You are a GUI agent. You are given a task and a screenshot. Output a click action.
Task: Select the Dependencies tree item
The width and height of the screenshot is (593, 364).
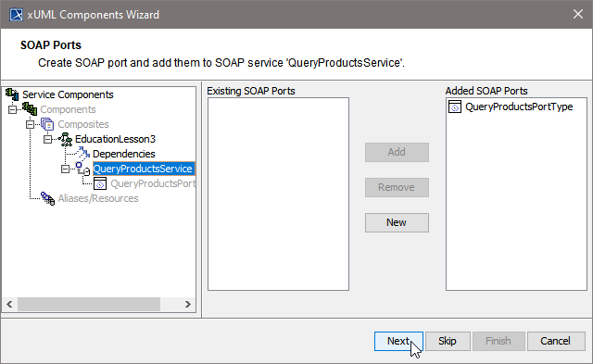click(x=123, y=154)
